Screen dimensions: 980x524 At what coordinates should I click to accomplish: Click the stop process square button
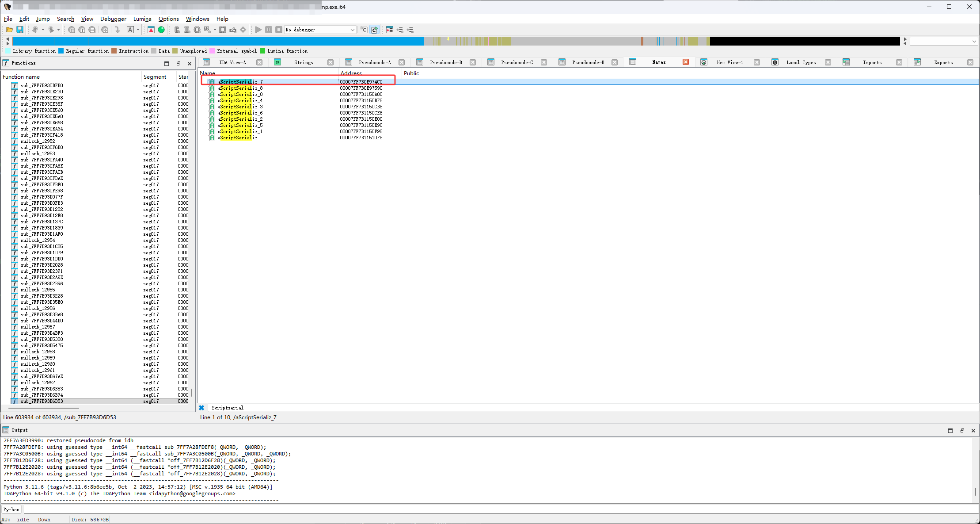(279, 30)
